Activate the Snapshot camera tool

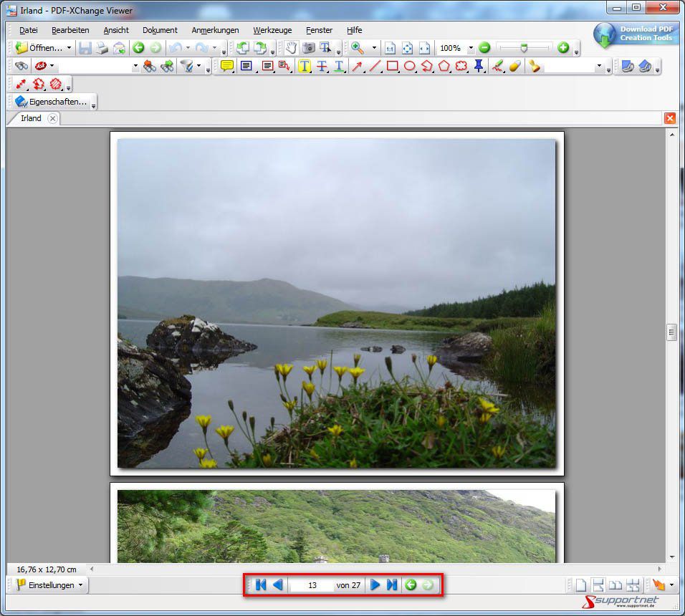[308, 48]
